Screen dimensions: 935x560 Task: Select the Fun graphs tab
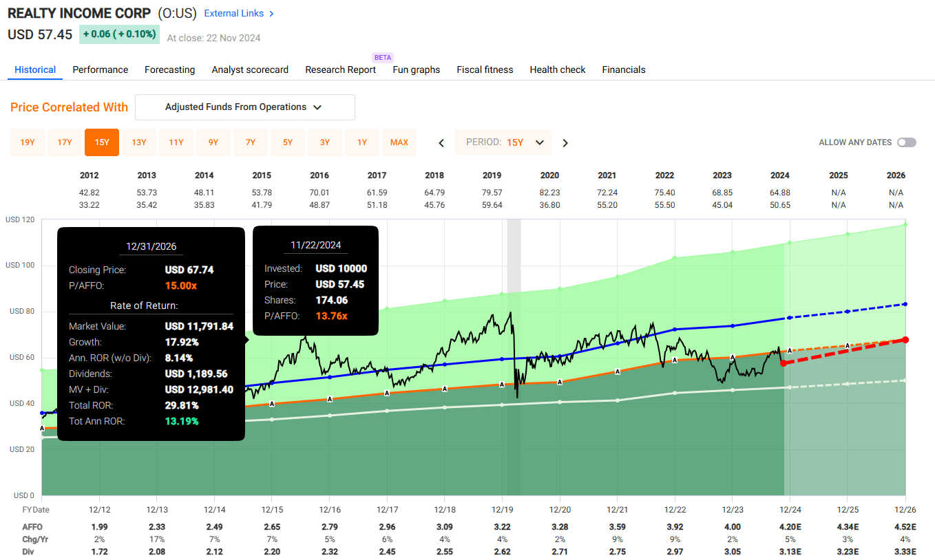[x=416, y=69]
